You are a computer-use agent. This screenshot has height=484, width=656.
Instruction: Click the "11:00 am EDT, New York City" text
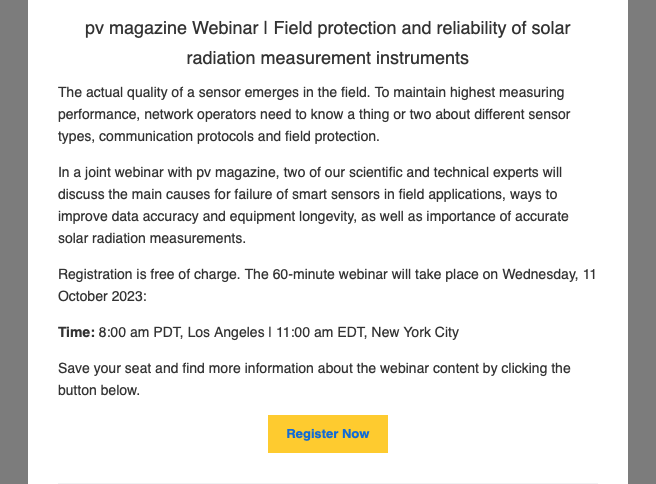pos(372,332)
